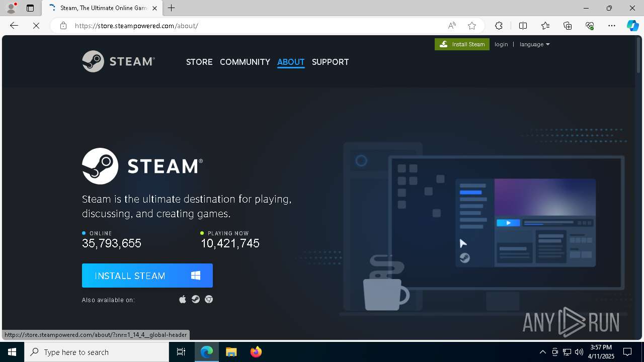Open the Collections icon

point(568,26)
